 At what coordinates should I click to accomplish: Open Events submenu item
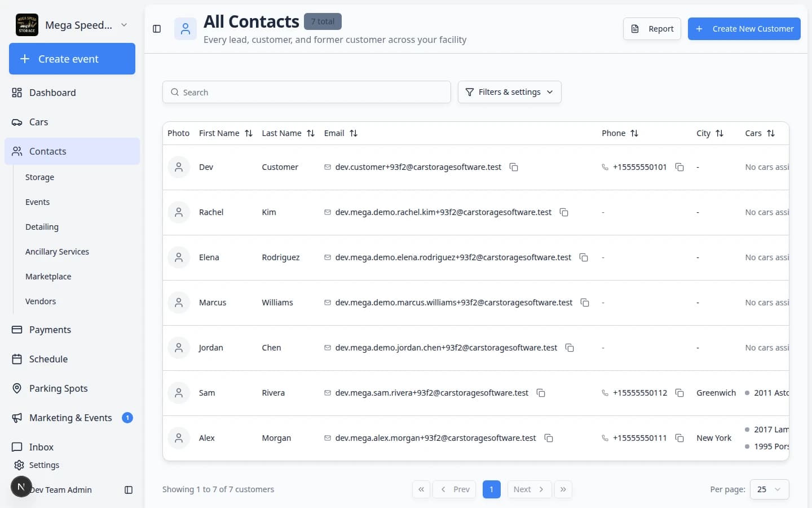pos(37,202)
